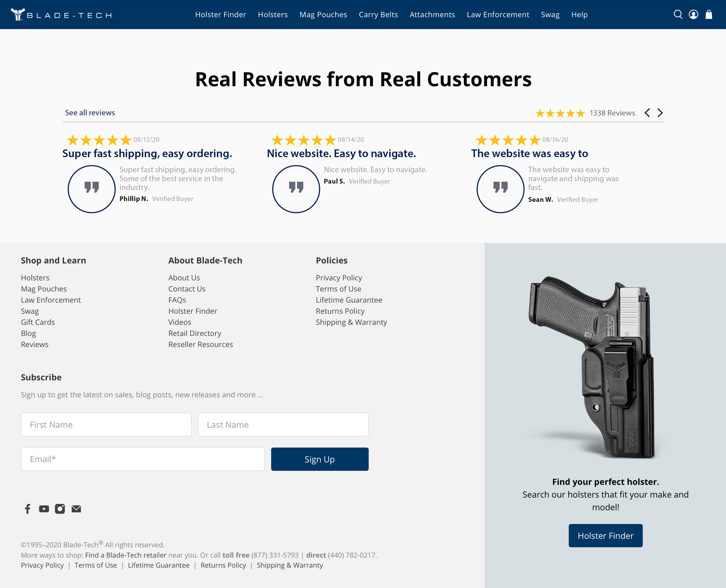Image resolution: width=726 pixels, height=588 pixels.
Task: Open the search icon in header
Action: pos(678,15)
